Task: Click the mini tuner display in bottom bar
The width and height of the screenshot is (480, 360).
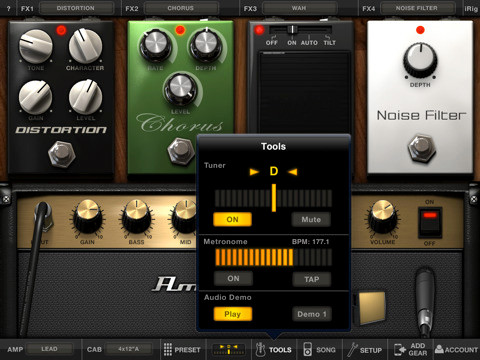Action: point(229,350)
